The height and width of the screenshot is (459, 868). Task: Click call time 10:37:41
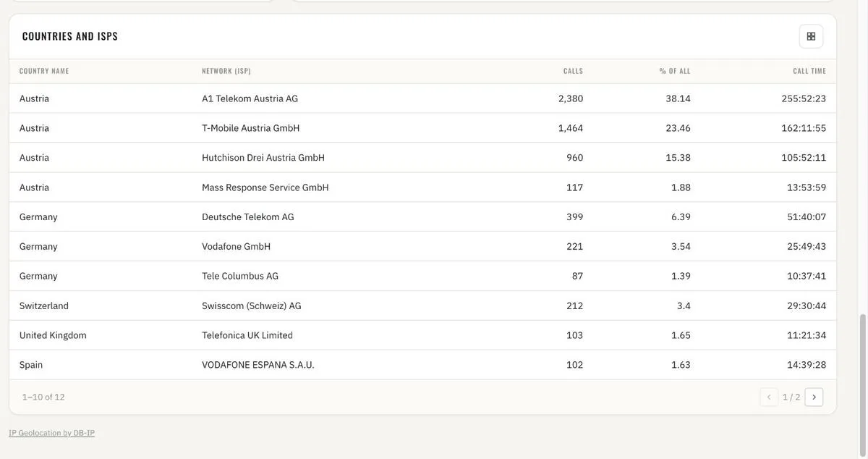807,277
